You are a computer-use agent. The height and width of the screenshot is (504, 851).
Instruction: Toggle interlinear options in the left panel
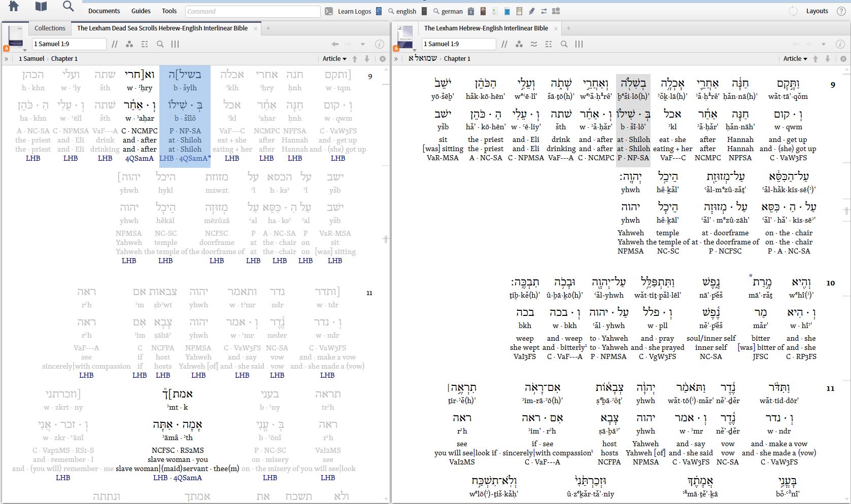145,44
